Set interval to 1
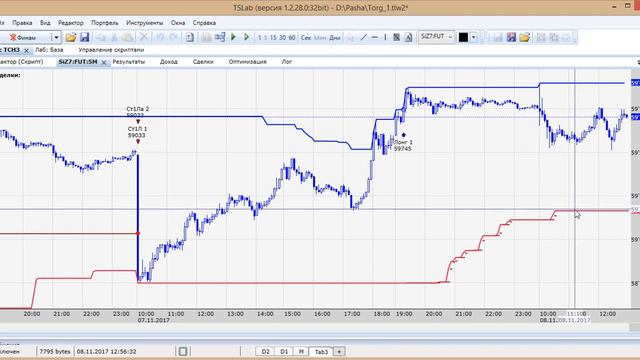This screenshot has height=360, width=640. pyautogui.click(x=260, y=38)
